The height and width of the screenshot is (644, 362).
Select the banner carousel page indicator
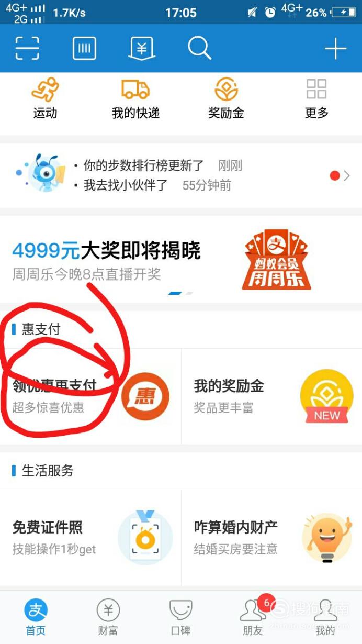tap(180, 293)
